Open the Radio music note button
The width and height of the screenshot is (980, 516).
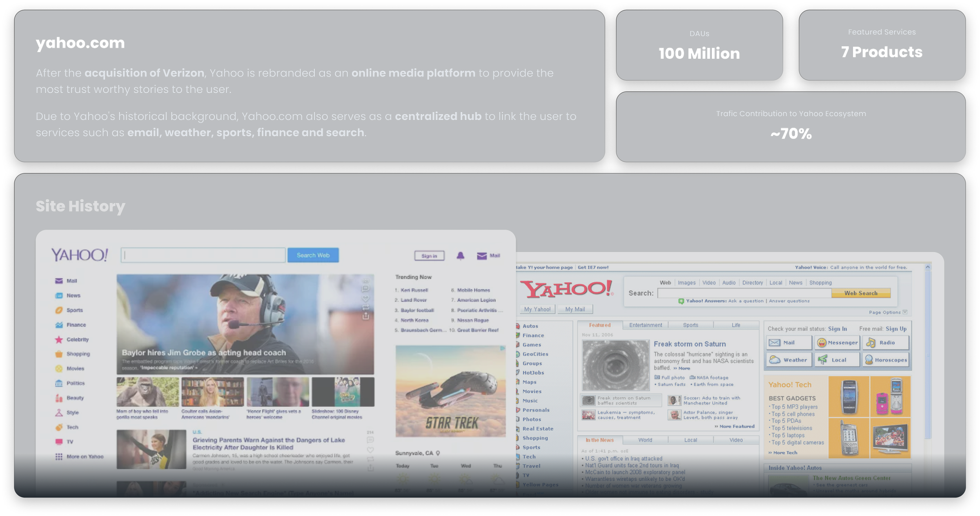[x=871, y=343]
